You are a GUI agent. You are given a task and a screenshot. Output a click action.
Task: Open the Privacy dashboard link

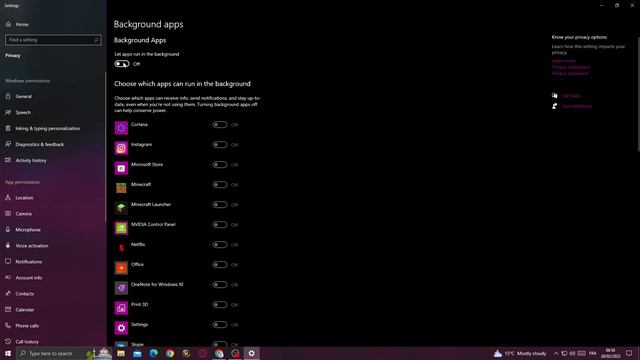point(571,67)
